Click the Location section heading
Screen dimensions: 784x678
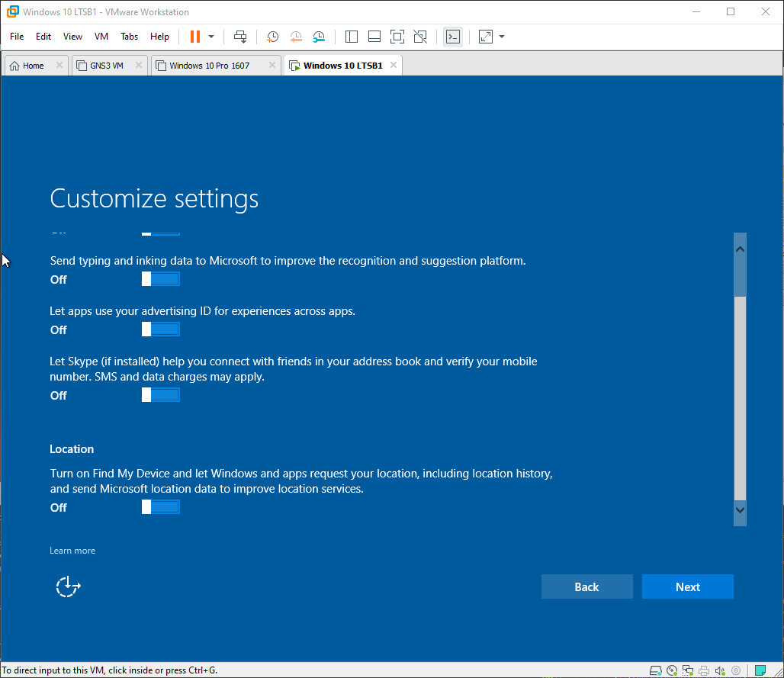(x=72, y=449)
